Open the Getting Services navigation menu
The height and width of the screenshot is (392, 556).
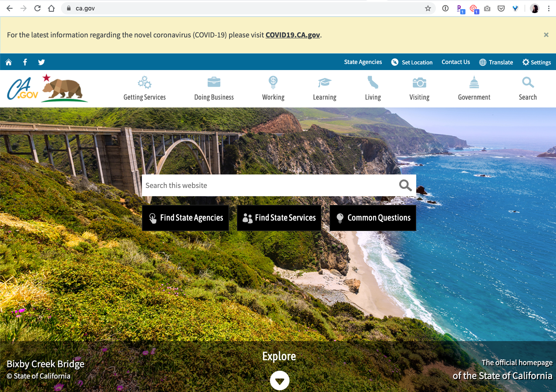145,89
